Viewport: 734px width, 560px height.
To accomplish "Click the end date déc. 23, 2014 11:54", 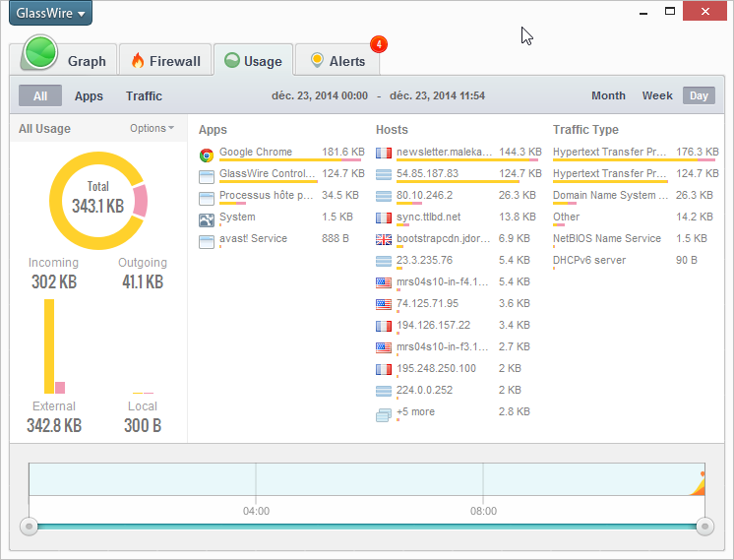I will tap(437, 96).
